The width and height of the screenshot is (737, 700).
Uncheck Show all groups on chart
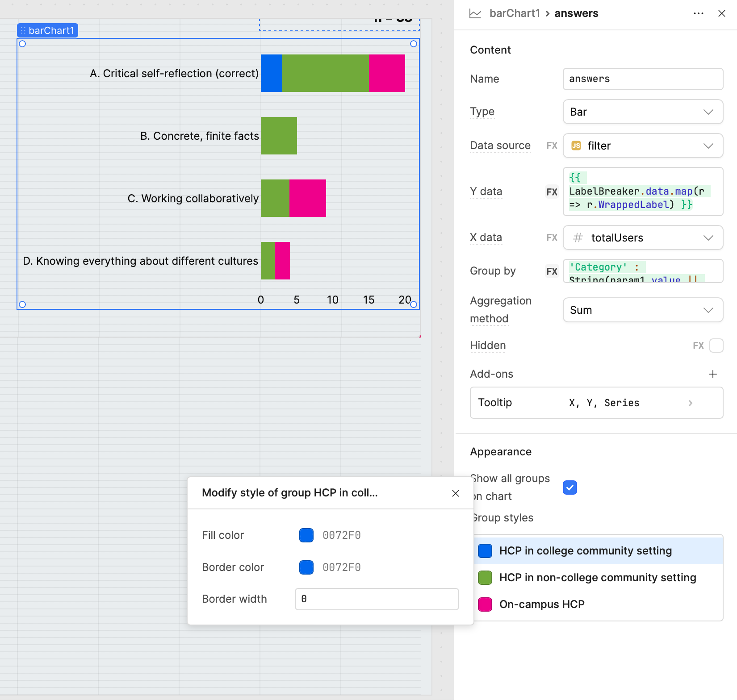[570, 487]
